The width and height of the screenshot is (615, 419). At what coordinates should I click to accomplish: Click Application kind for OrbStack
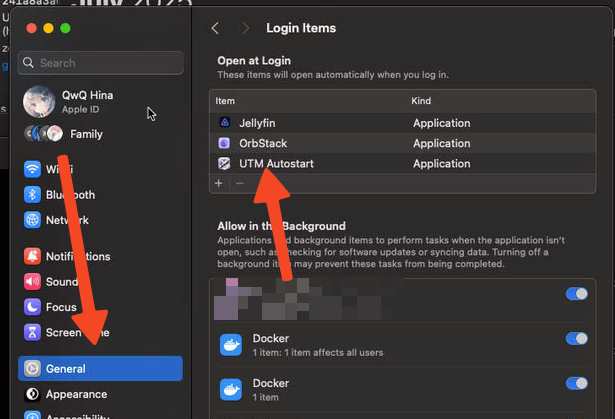(x=442, y=144)
